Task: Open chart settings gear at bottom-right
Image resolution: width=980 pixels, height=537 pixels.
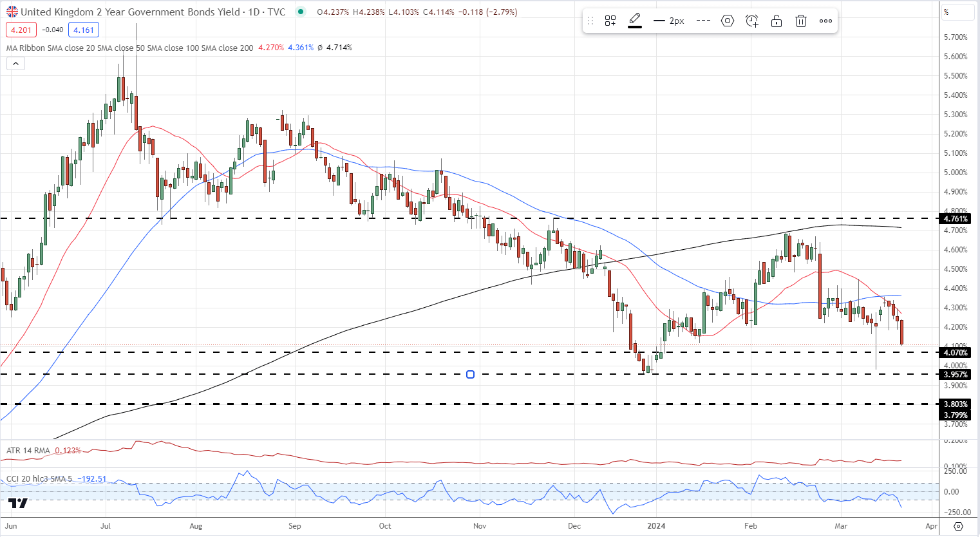Action: click(958, 526)
